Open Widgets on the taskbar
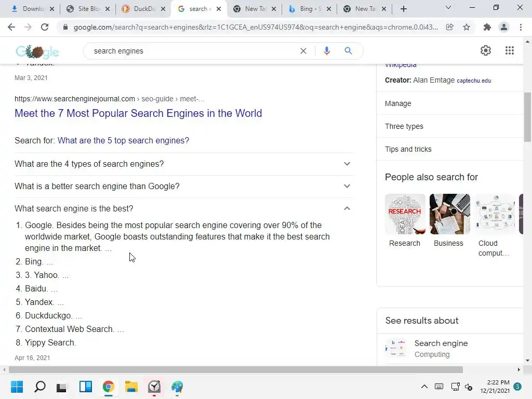The width and height of the screenshot is (532, 399). pyautogui.click(x=86, y=387)
